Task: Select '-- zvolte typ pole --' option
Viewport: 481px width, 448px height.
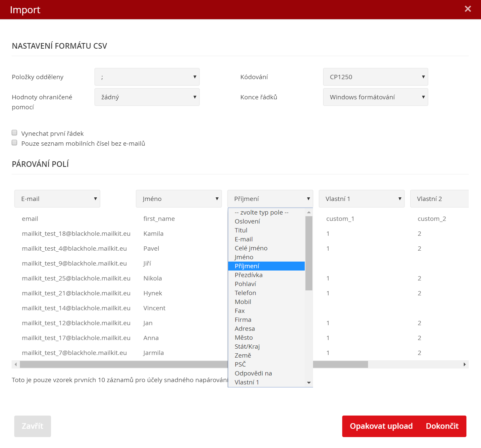Action: (266, 213)
